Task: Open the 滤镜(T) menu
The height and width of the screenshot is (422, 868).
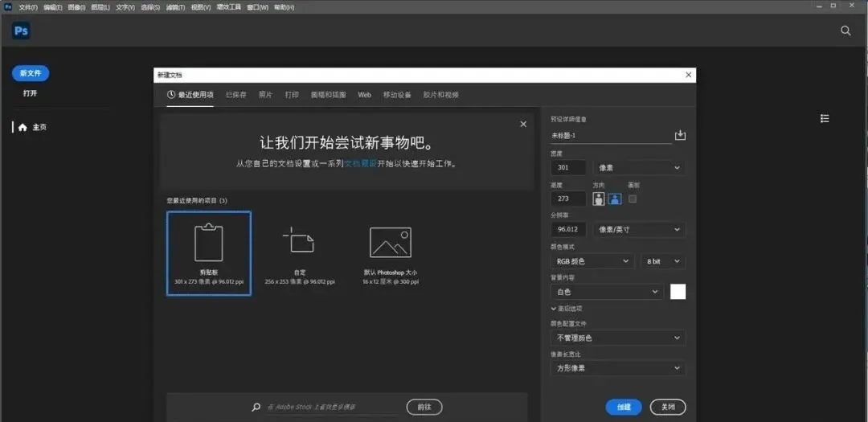Action: click(175, 7)
